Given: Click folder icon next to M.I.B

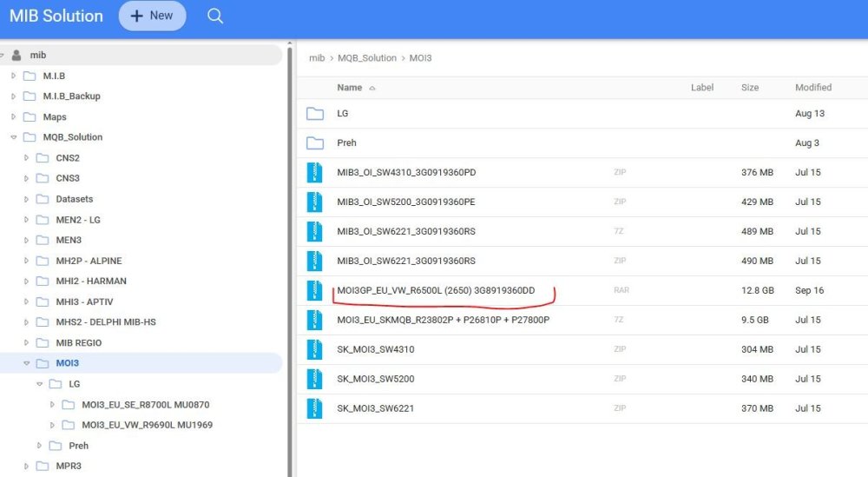Looking at the screenshot, I should tap(30, 76).
